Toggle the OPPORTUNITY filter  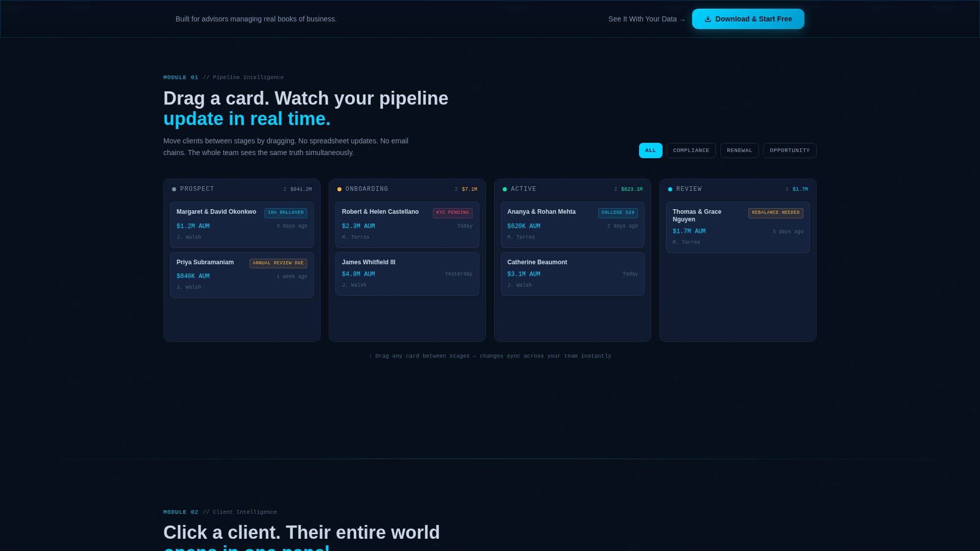[x=789, y=151]
